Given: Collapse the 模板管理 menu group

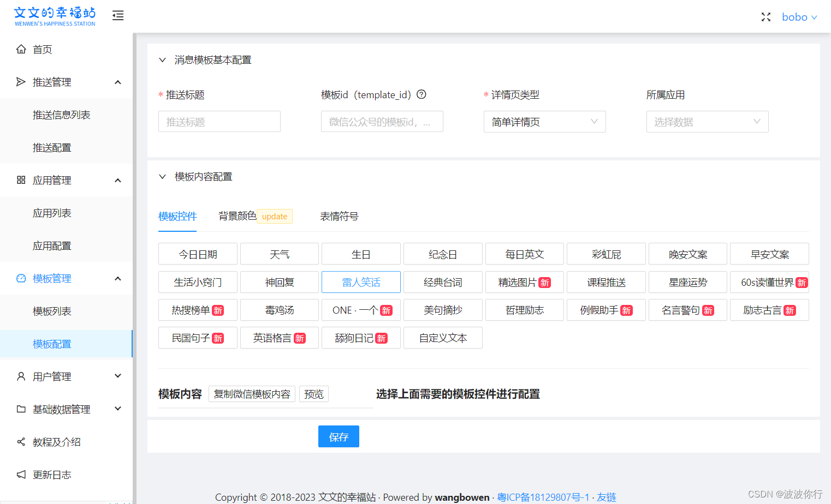Looking at the screenshot, I should tap(118, 278).
